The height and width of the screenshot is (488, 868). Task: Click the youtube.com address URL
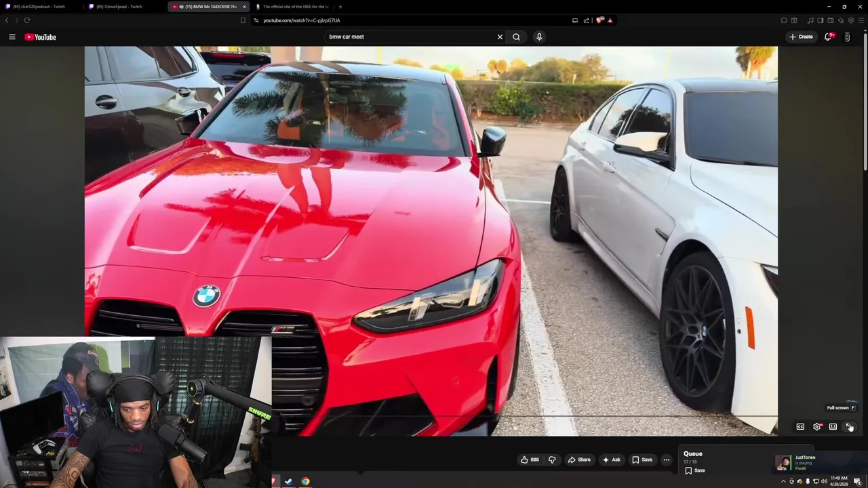[302, 20]
